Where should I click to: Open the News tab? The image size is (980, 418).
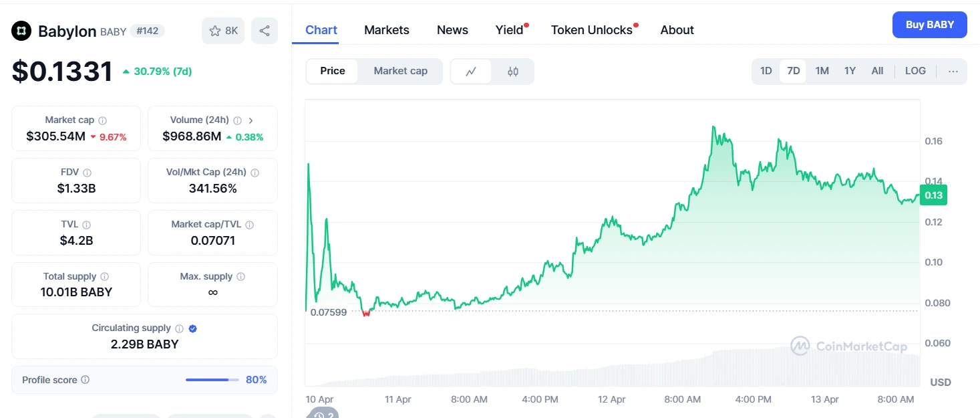[452, 30]
